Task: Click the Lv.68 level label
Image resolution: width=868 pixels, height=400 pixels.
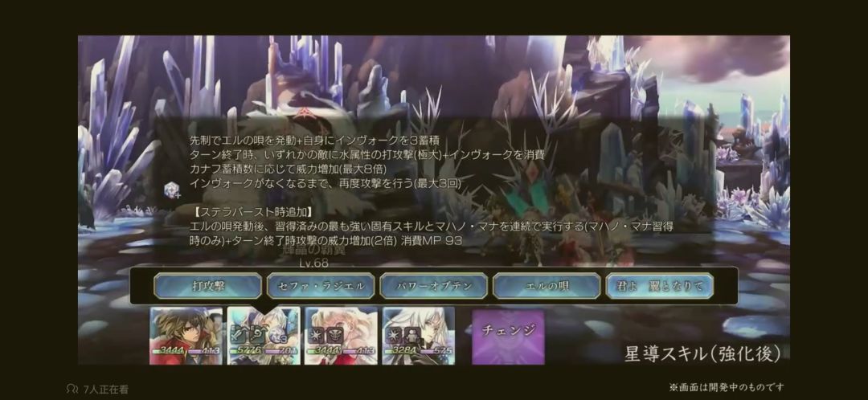Action: click(x=314, y=263)
